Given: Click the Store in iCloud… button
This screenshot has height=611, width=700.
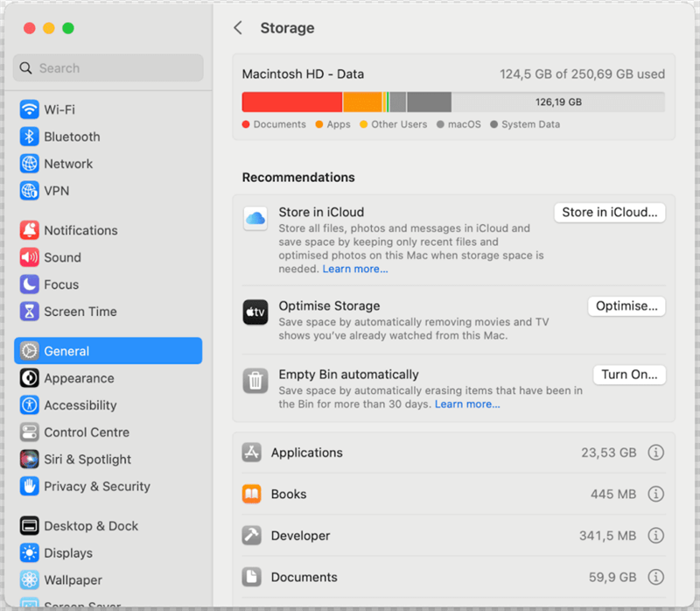Looking at the screenshot, I should pyautogui.click(x=609, y=212).
